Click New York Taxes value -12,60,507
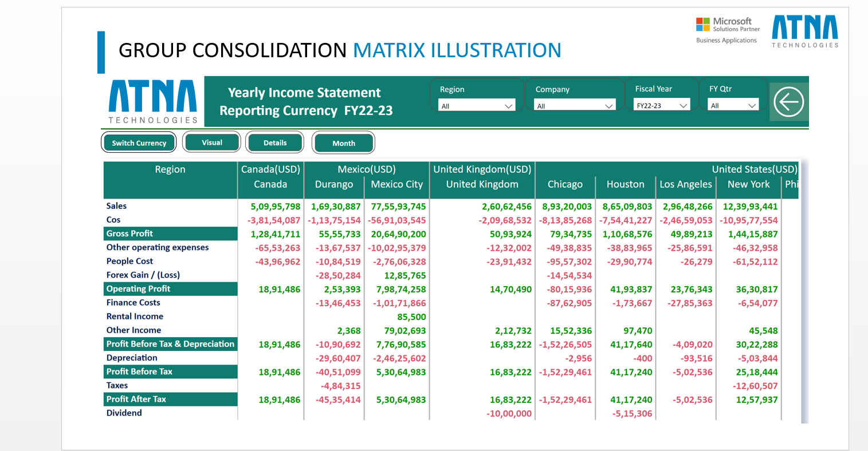The height and width of the screenshot is (451, 868). coord(755,386)
